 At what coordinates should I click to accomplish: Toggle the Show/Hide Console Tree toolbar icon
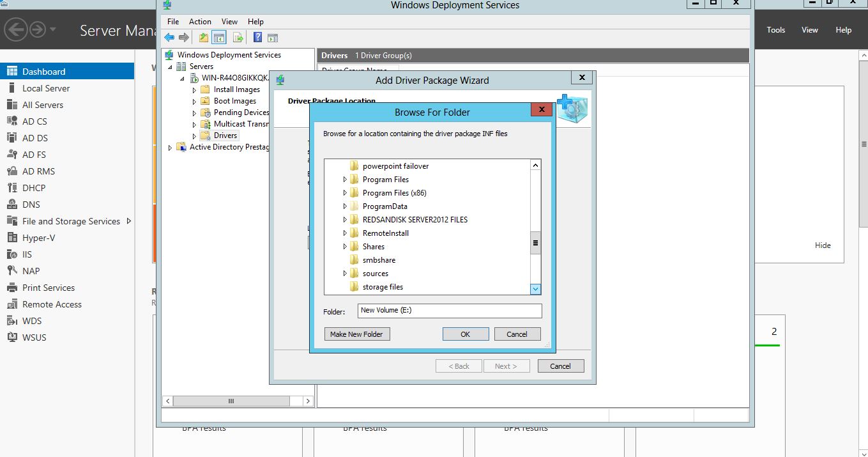coord(218,38)
